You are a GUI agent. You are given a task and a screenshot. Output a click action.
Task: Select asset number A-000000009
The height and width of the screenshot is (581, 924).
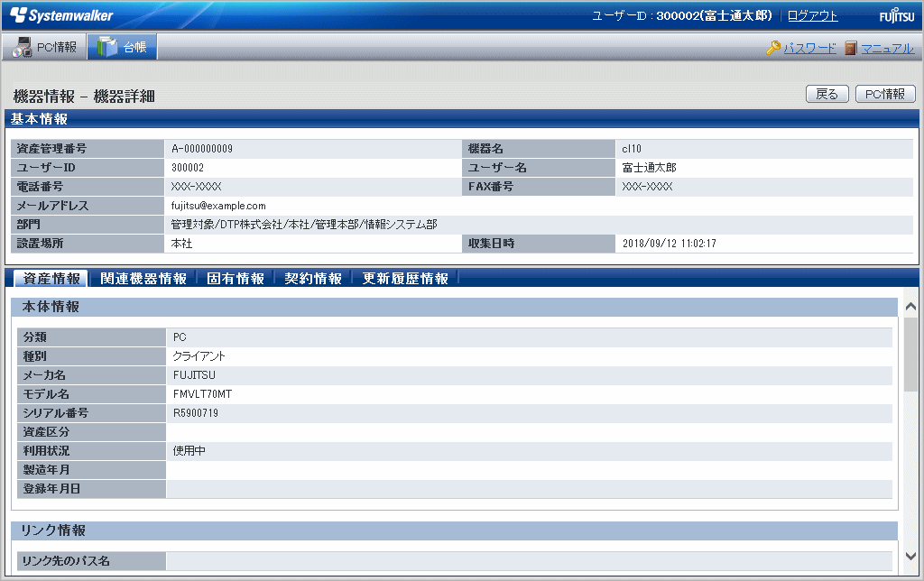click(202, 149)
